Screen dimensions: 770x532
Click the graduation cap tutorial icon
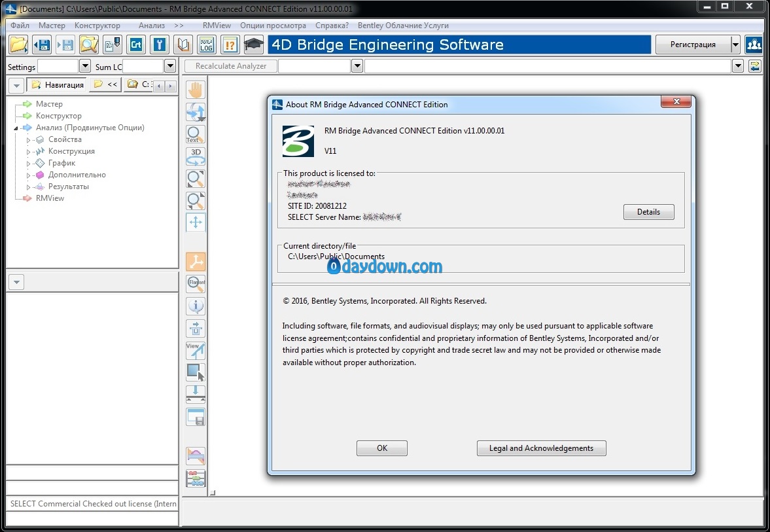click(x=253, y=44)
